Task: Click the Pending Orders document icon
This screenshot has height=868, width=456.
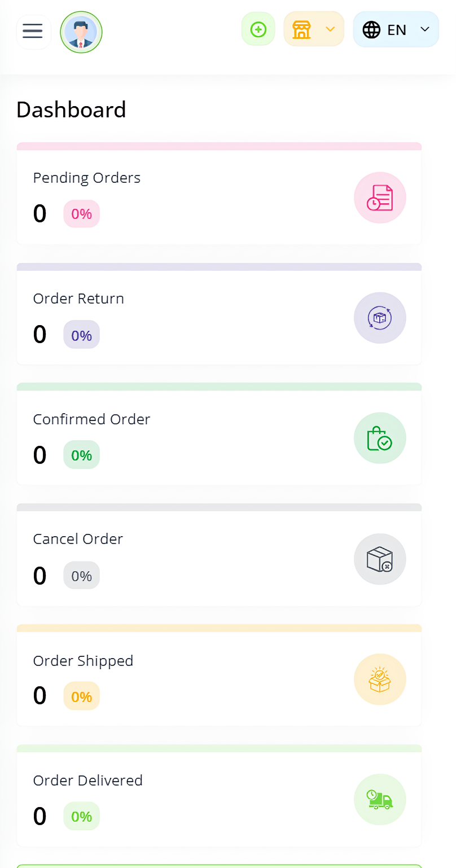Action: tap(380, 198)
